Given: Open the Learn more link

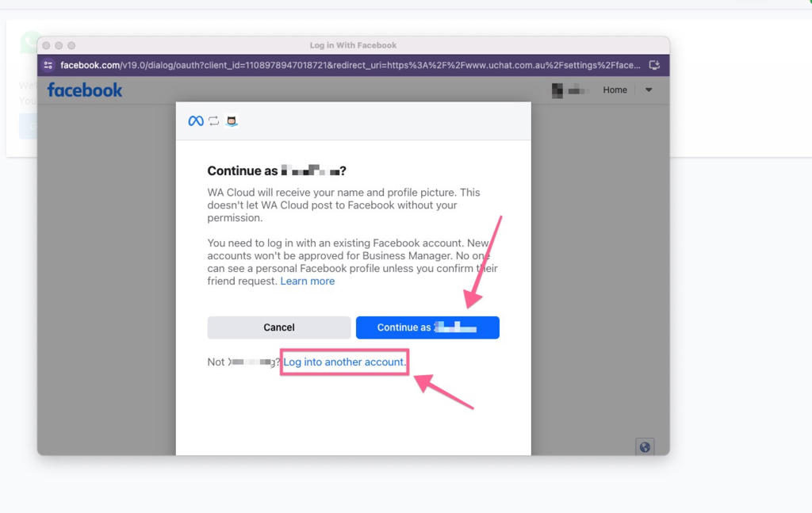Looking at the screenshot, I should 308,281.
